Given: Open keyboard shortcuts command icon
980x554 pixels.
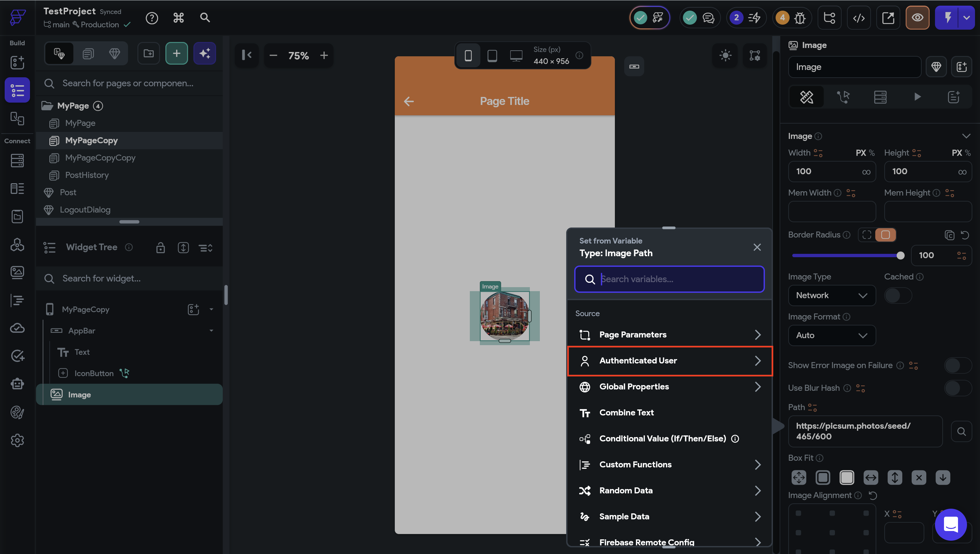Looking at the screenshot, I should (179, 18).
